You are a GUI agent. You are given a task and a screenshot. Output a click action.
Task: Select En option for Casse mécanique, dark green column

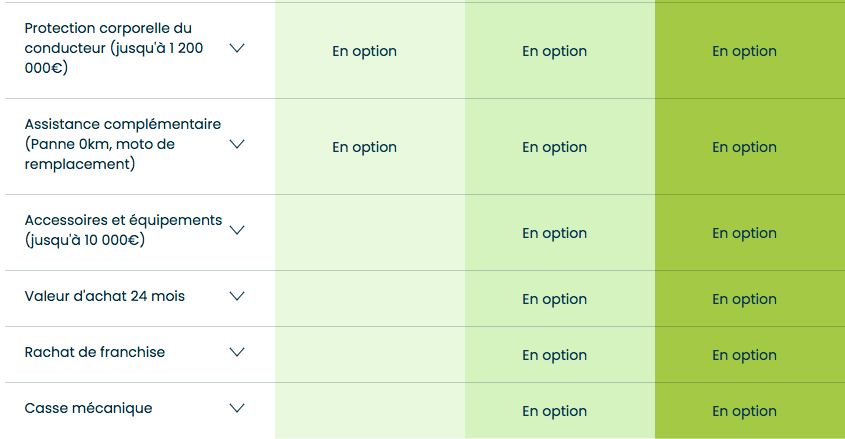click(x=744, y=412)
